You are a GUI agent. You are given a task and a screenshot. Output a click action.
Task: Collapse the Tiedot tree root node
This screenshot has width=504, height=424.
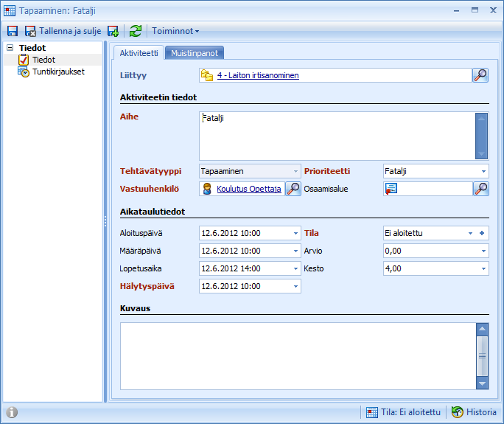10,48
